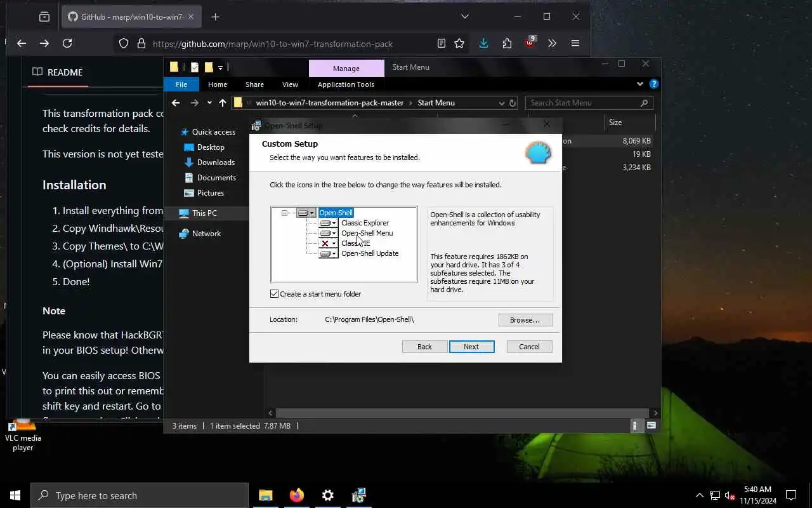812x508 pixels.
Task: Open the Classic Explorer feature install dropdown
Action: 328,223
